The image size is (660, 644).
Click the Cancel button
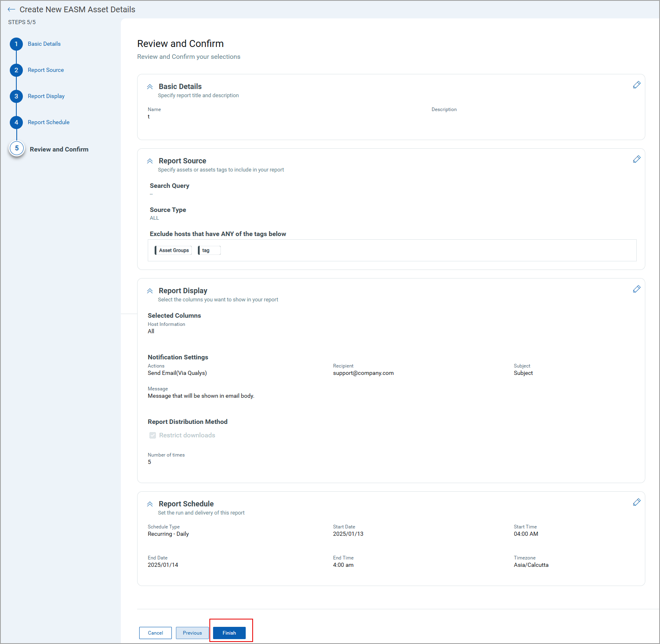155,633
